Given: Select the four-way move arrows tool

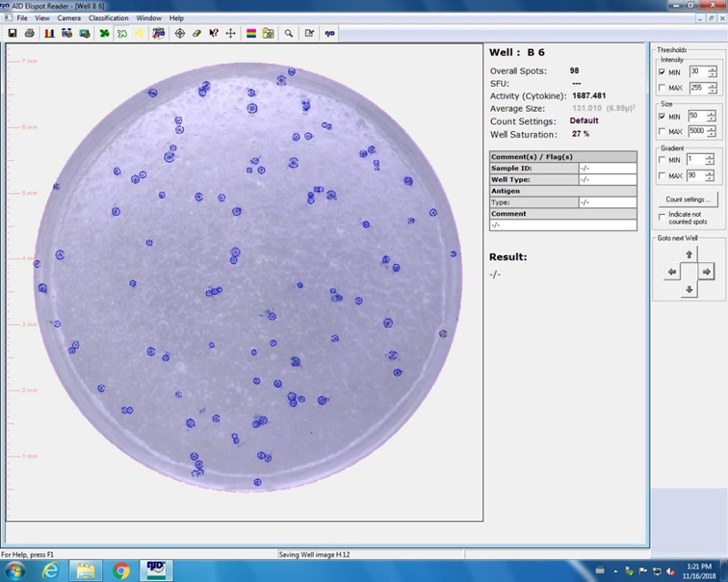Looking at the screenshot, I should coord(230,33).
